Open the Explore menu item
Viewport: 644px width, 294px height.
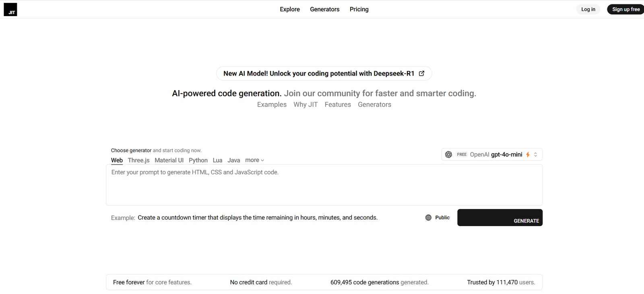tap(290, 9)
